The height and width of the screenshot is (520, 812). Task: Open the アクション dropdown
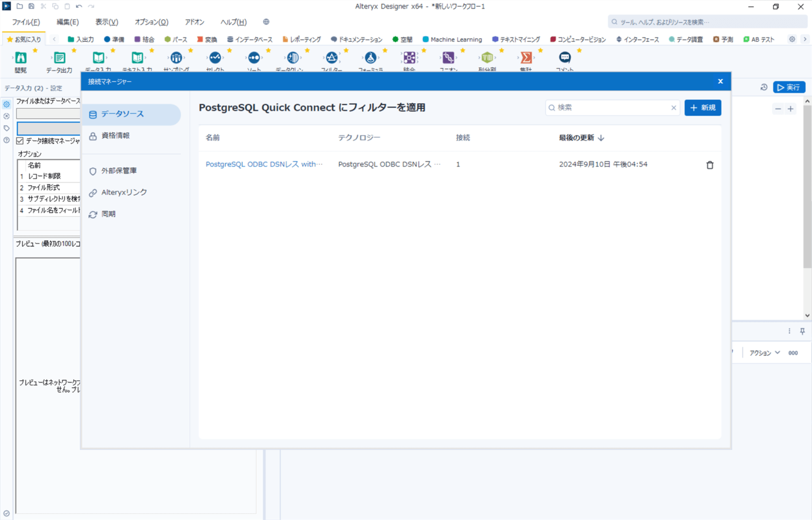tap(764, 353)
